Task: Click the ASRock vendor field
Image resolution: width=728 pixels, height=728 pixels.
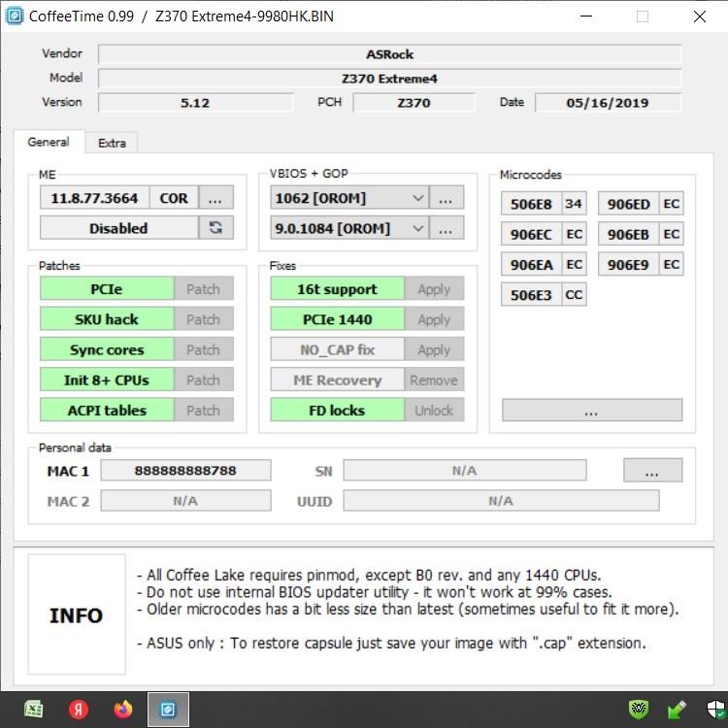Action: coord(390,53)
